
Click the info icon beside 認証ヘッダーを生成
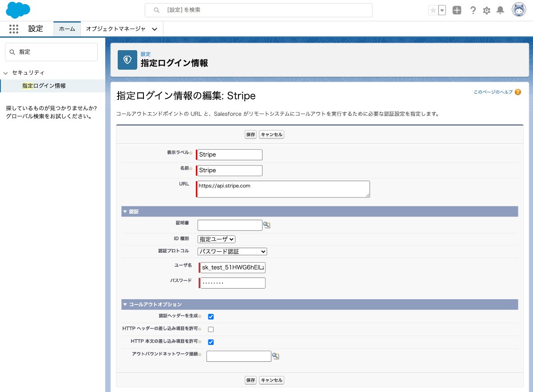200,317
